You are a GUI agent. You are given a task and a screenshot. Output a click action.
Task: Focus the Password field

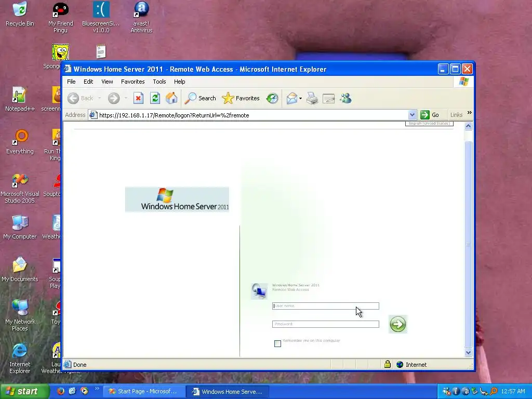(x=325, y=324)
